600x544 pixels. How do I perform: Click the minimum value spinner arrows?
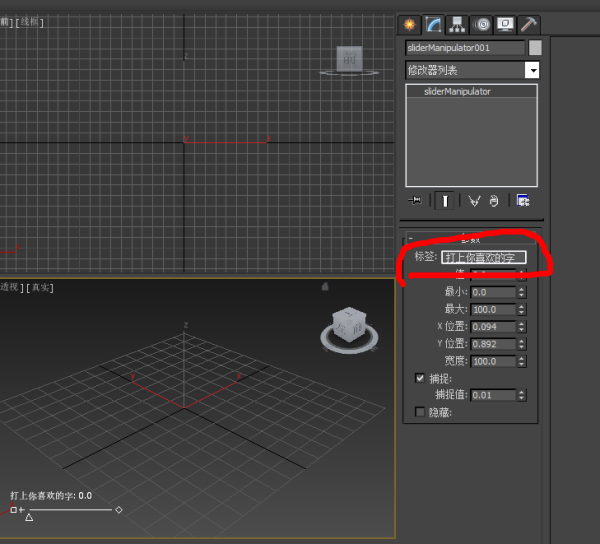pos(521,292)
